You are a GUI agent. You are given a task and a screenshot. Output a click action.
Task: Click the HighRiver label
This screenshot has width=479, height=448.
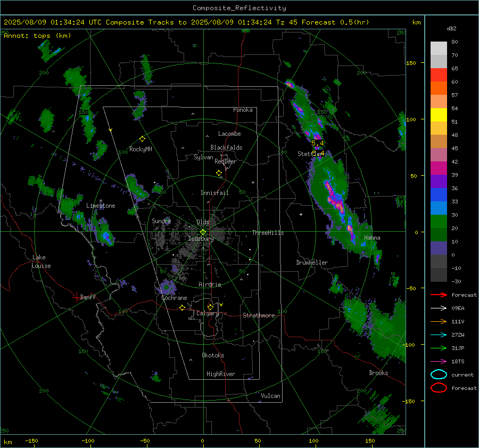click(x=221, y=374)
